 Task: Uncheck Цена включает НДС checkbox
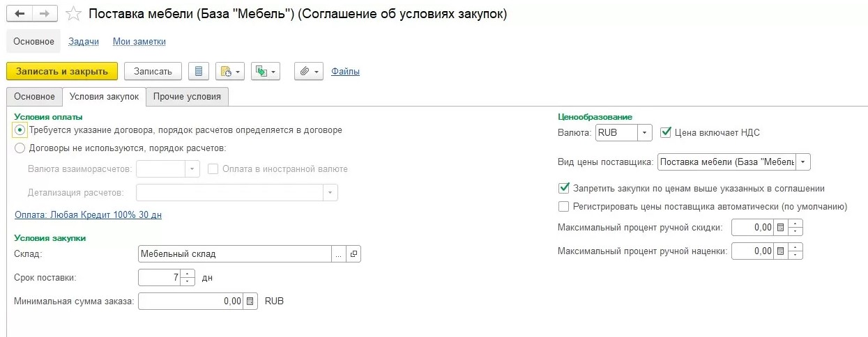(665, 132)
